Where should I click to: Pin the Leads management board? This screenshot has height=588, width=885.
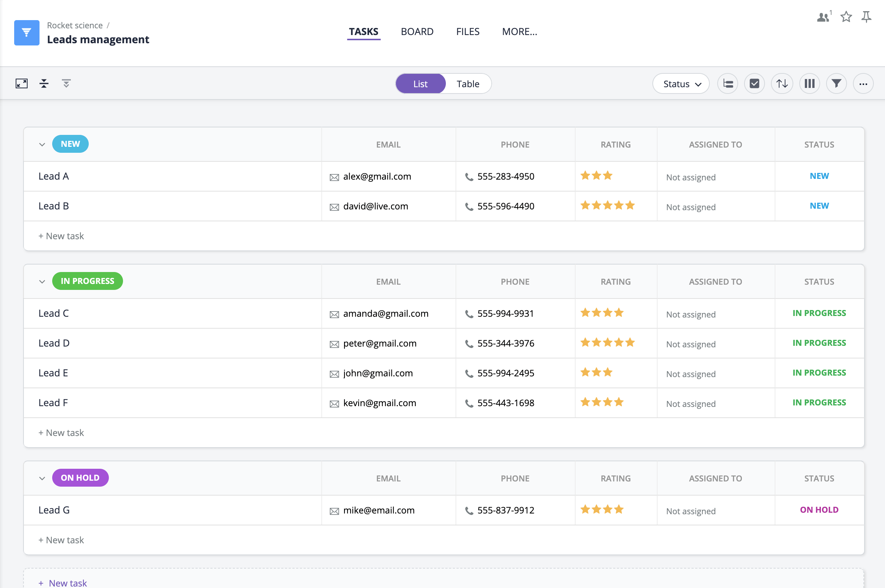(x=867, y=16)
